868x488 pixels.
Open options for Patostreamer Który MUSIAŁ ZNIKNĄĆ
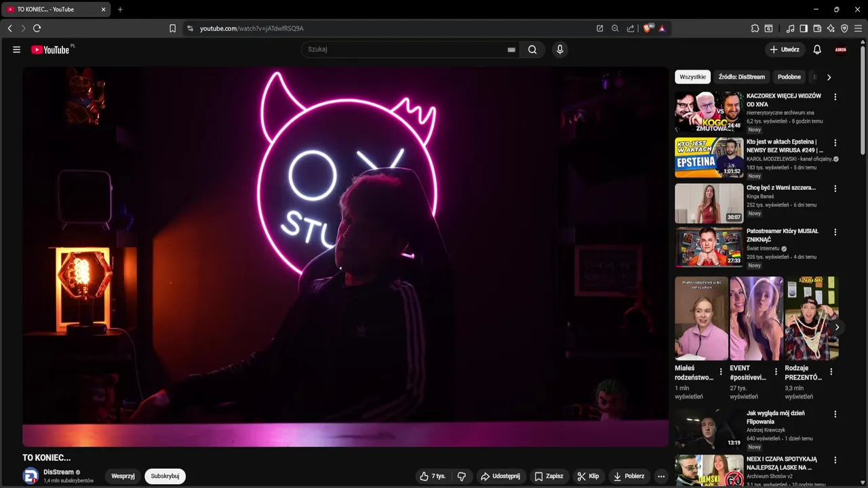click(835, 232)
